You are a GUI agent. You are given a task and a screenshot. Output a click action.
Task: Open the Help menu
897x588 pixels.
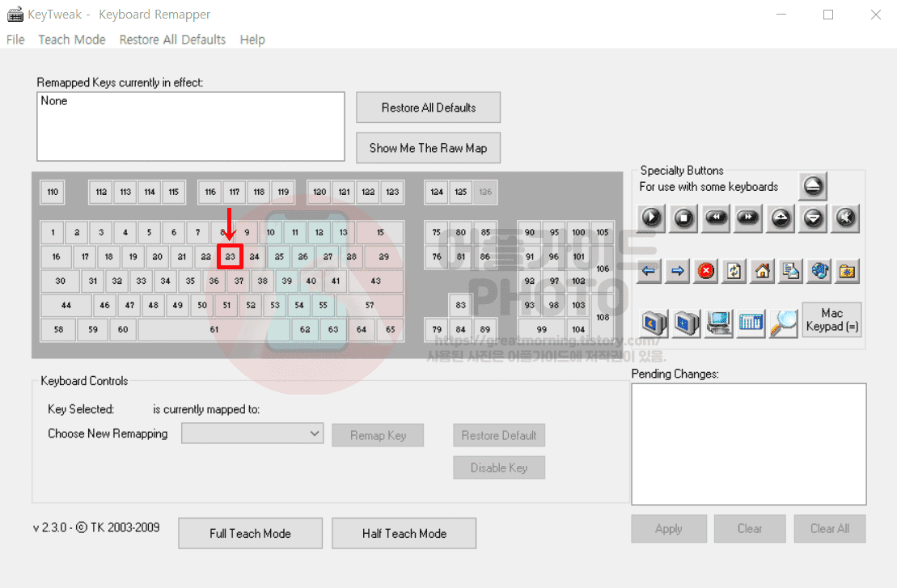[252, 40]
